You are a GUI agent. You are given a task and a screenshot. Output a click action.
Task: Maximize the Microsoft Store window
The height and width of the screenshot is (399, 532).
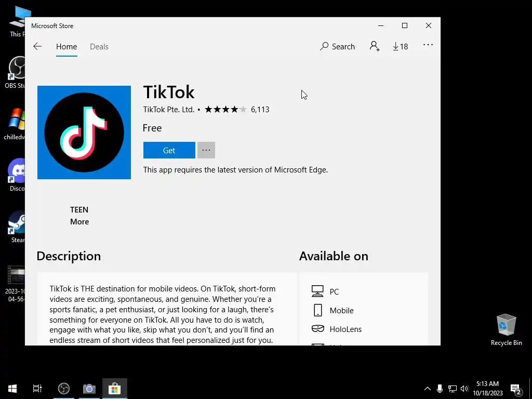[x=404, y=26]
